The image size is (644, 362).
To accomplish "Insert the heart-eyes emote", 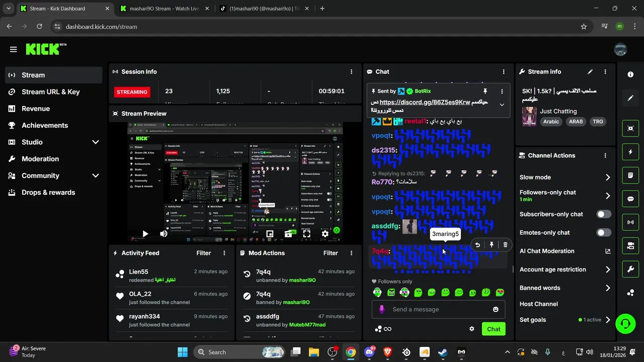I will pyautogui.click(x=500, y=292).
